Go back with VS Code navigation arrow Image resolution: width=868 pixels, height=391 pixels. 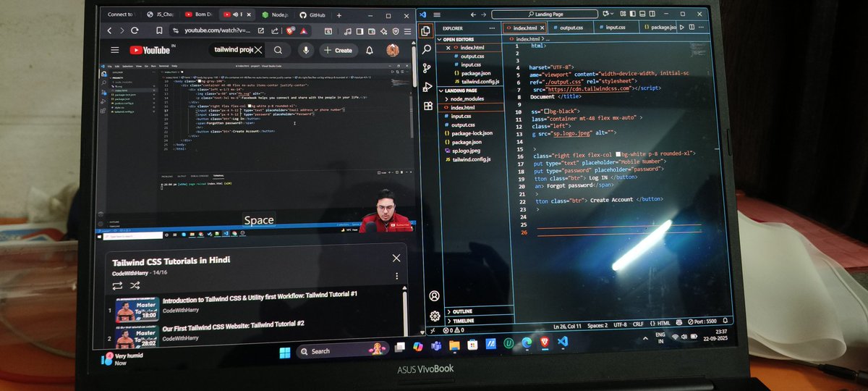474,14
